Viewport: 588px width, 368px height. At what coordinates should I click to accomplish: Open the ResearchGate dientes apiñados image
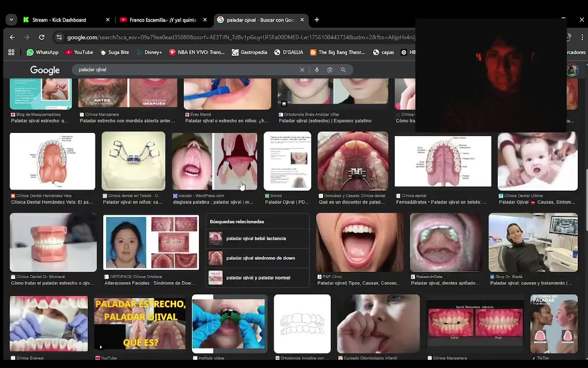pyautogui.click(x=446, y=242)
